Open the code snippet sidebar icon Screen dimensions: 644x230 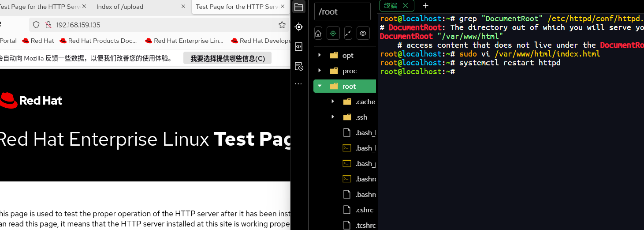click(x=299, y=46)
